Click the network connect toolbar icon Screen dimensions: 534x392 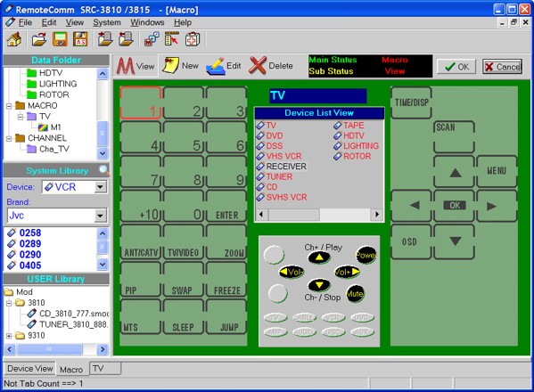(x=152, y=39)
